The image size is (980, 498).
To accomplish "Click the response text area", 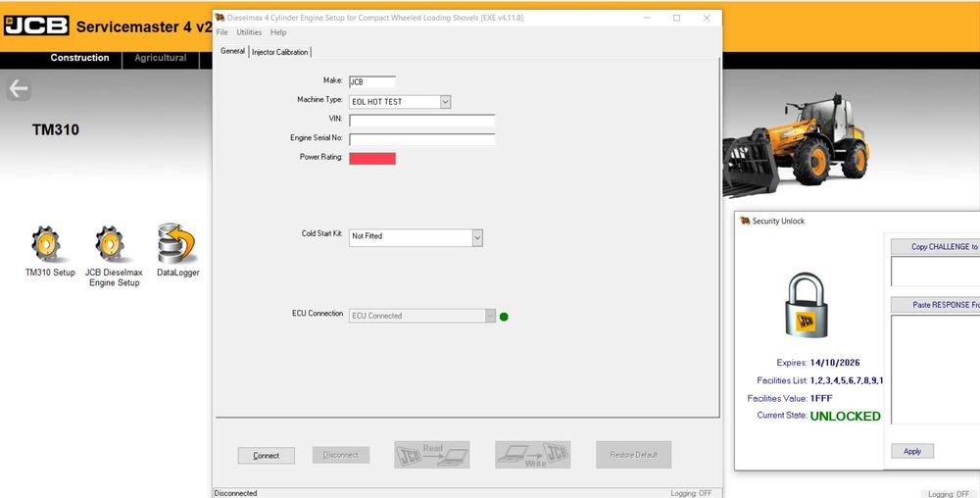I will (935, 370).
